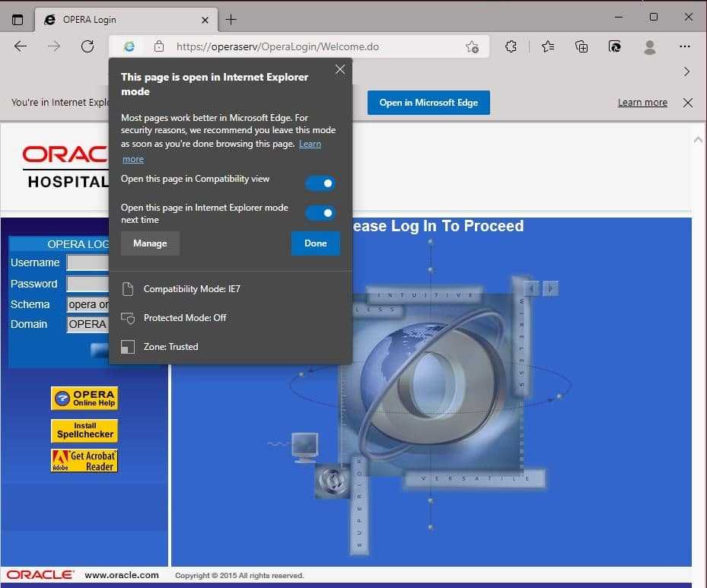Viewport: 707px width, 588px height.
Task: Open the Collections icon
Action: tap(581, 46)
